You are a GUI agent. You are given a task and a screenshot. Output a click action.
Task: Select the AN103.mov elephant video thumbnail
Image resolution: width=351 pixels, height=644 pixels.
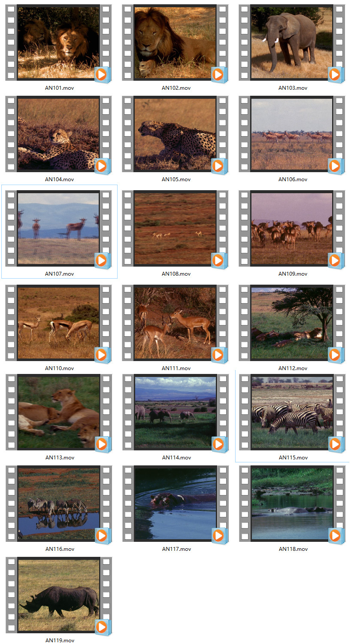292,42
